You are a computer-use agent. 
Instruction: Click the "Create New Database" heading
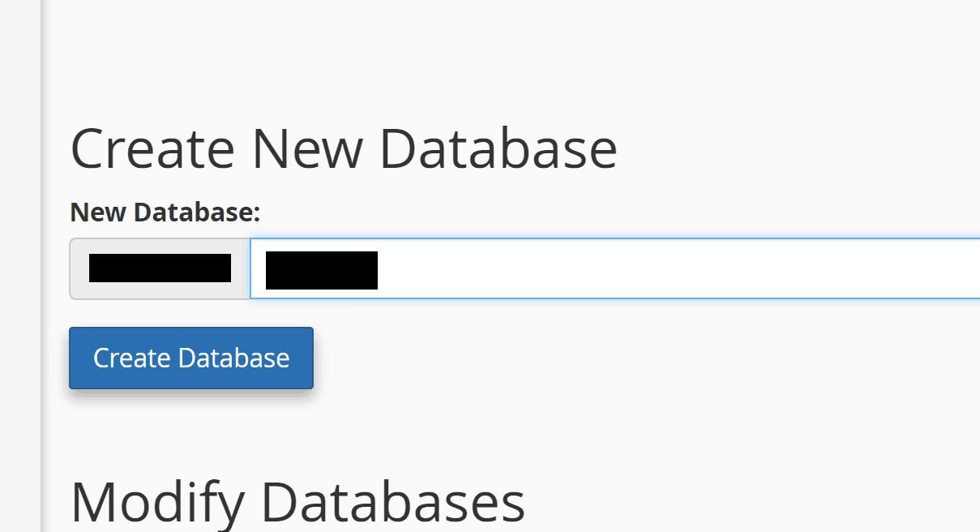tap(344, 148)
